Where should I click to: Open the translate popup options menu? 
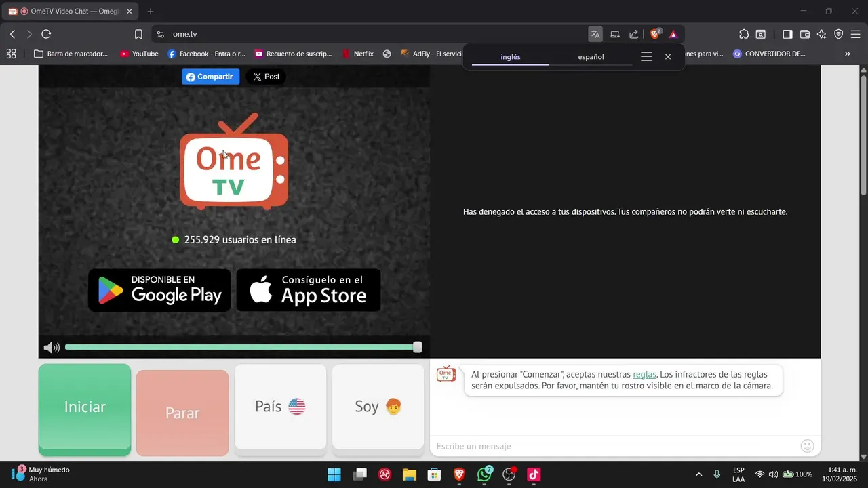click(x=646, y=57)
